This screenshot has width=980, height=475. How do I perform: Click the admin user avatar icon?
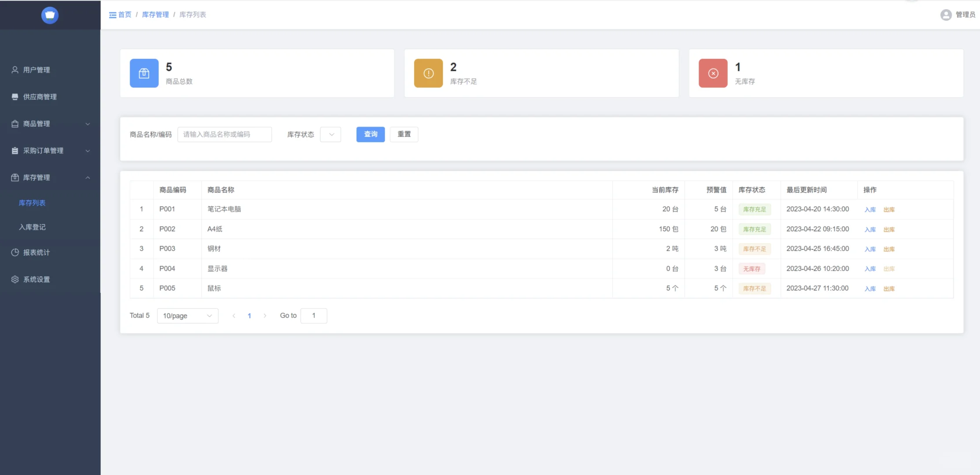(946, 15)
